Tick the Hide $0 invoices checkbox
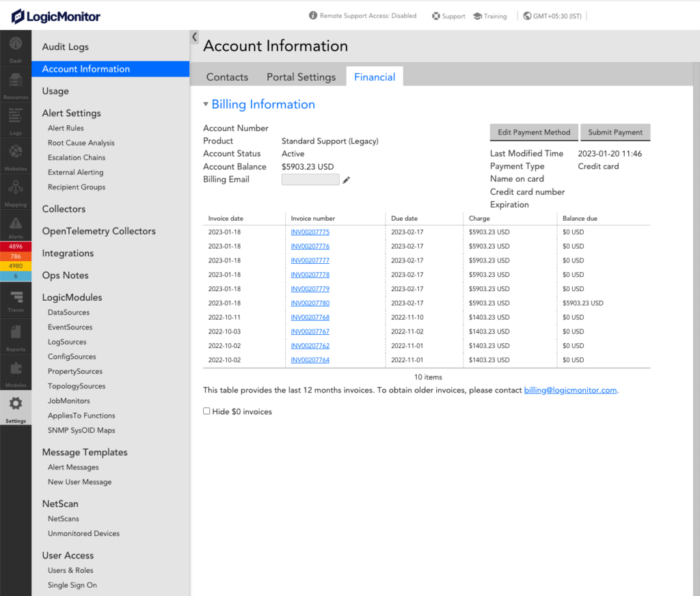This screenshot has height=596, width=700. (206, 411)
